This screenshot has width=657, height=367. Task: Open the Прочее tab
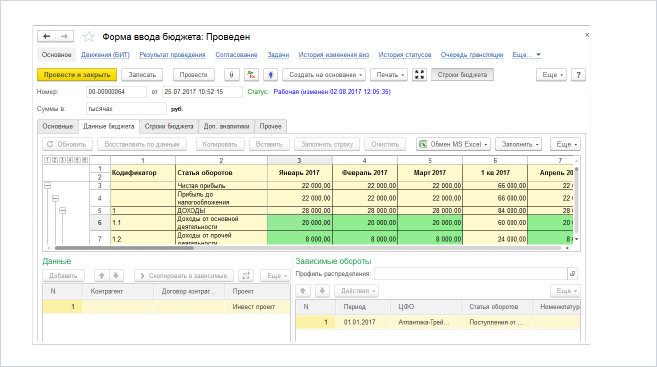coord(270,126)
